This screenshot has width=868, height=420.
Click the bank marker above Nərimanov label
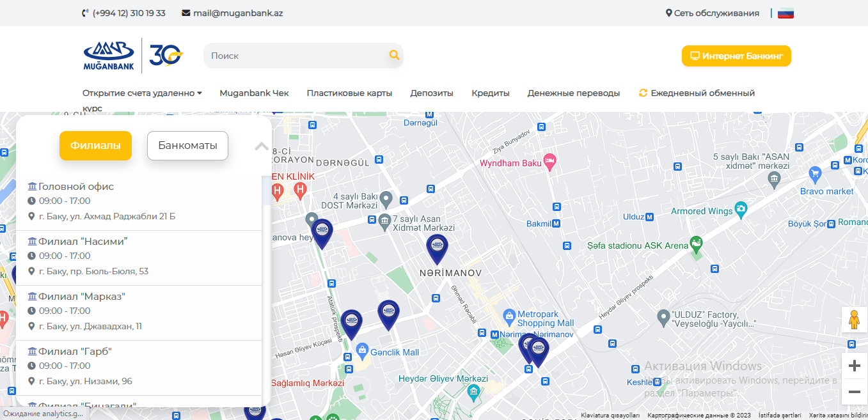[437, 247]
